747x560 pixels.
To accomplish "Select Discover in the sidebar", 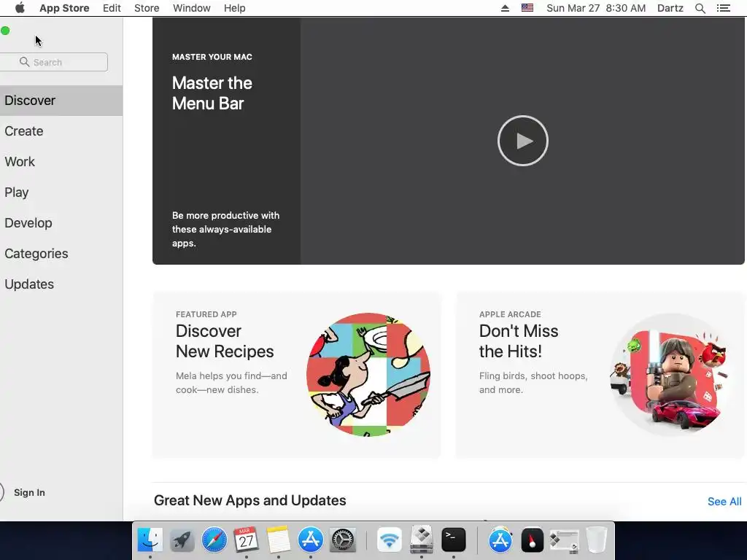I will [x=61, y=101].
